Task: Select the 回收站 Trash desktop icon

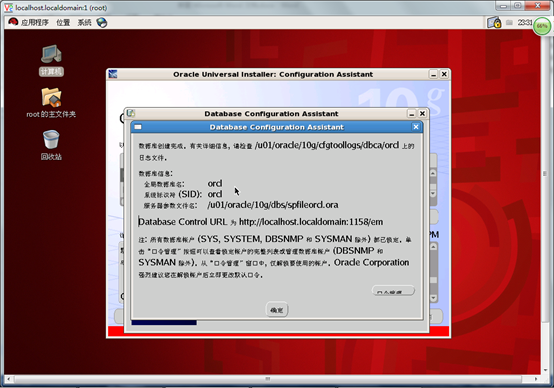Action: pyautogui.click(x=51, y=145)
